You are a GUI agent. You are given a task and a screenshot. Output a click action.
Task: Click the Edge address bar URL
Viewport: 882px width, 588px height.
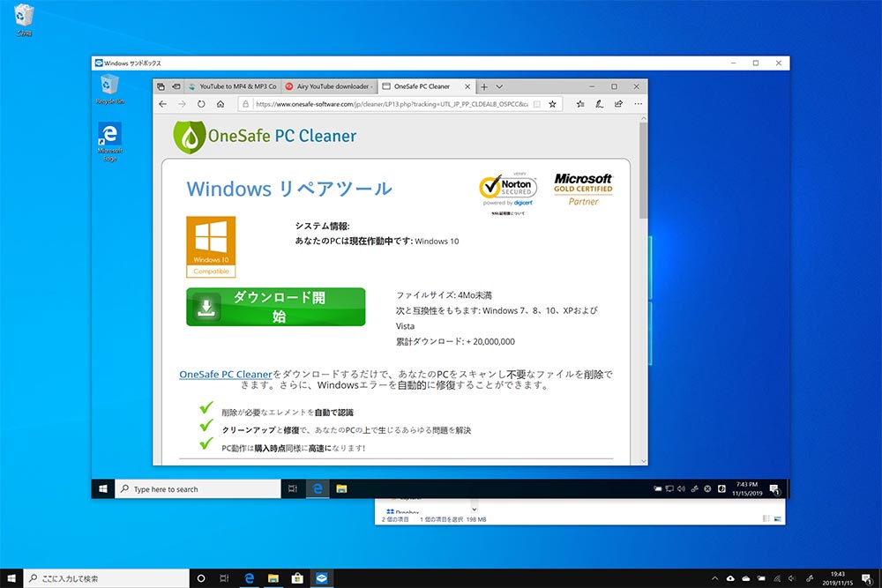coord(392,104)
